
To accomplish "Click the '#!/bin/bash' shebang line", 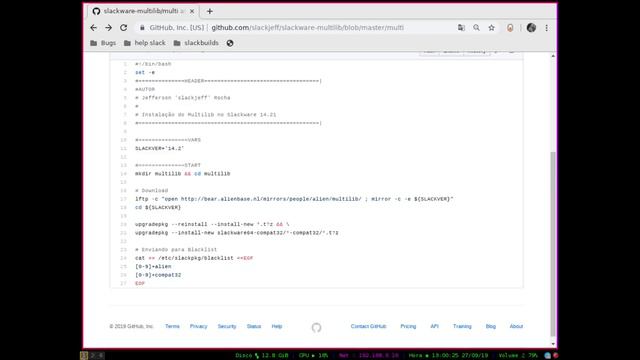I will click(153, 64).
